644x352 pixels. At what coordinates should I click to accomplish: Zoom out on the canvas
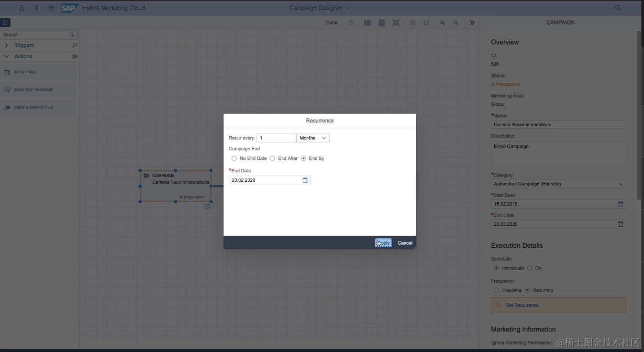pos(456,23)
